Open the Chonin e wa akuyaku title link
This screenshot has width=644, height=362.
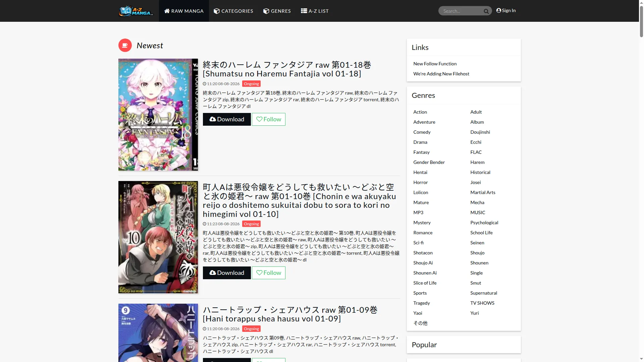(x=299, y=200)
